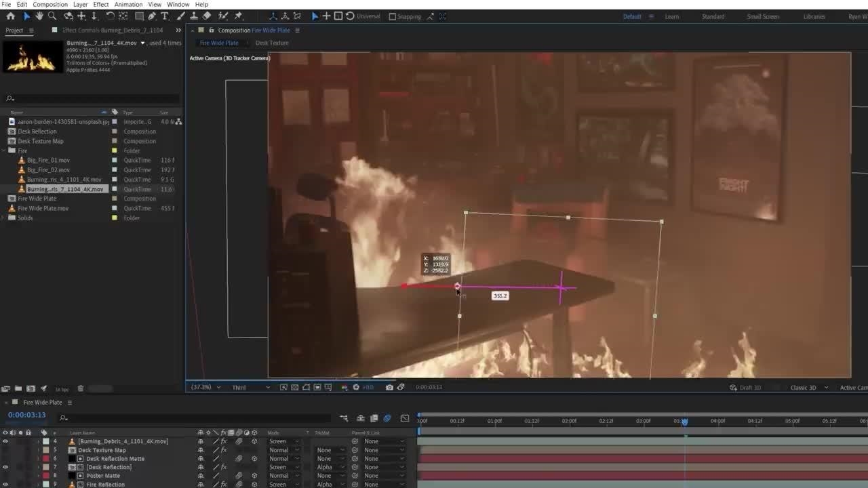
Task: Pick the Puppet Pin tool
Action: (239, 16)
